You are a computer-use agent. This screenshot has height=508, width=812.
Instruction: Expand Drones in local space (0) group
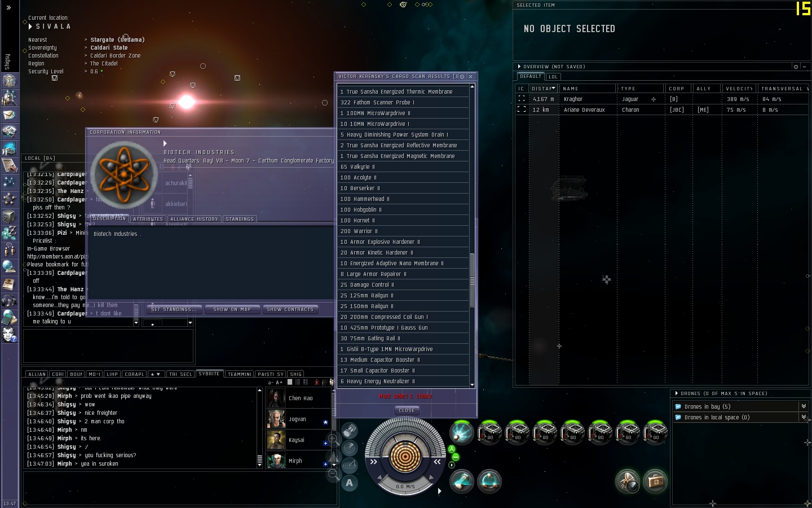coord(804,417)
